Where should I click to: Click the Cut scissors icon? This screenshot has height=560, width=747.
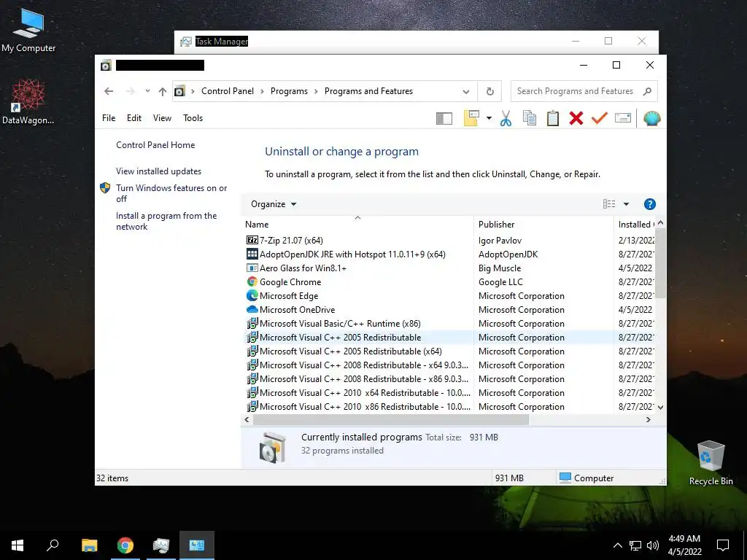coord(506,118)
